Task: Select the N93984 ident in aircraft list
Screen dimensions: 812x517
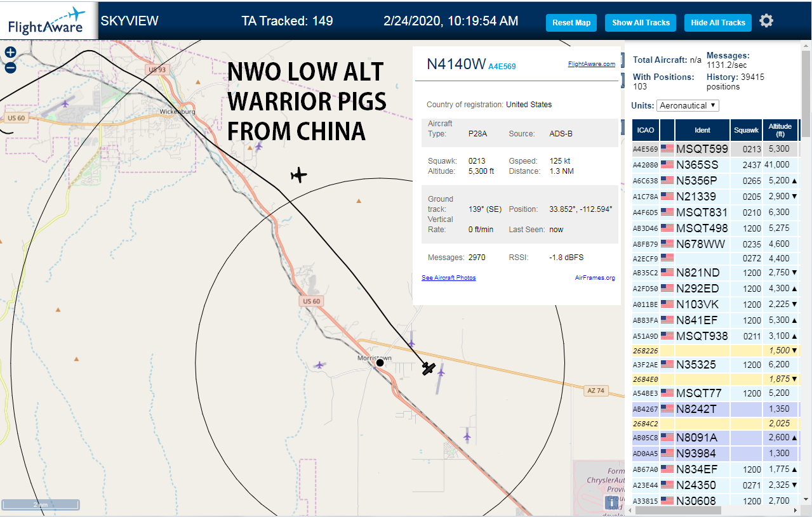Action: [696, 454]
